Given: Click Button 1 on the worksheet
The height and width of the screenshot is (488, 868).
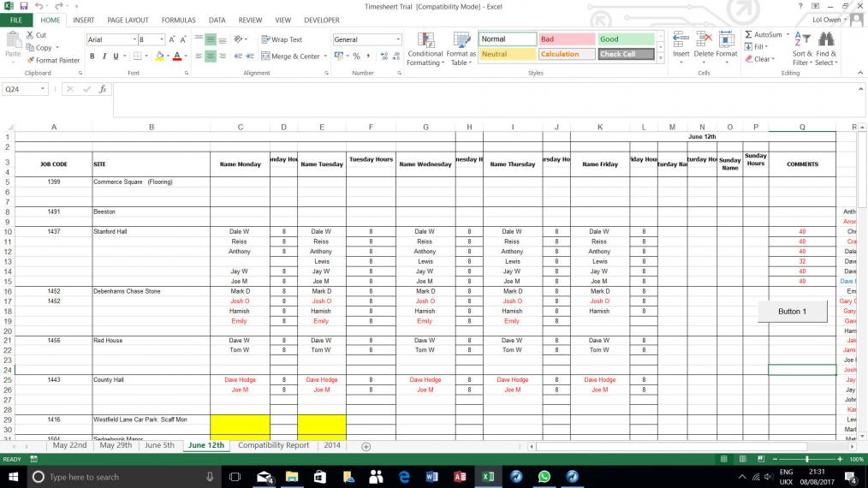Looking at the screenshot, I should pyautogui.click(x=792, y=312).
